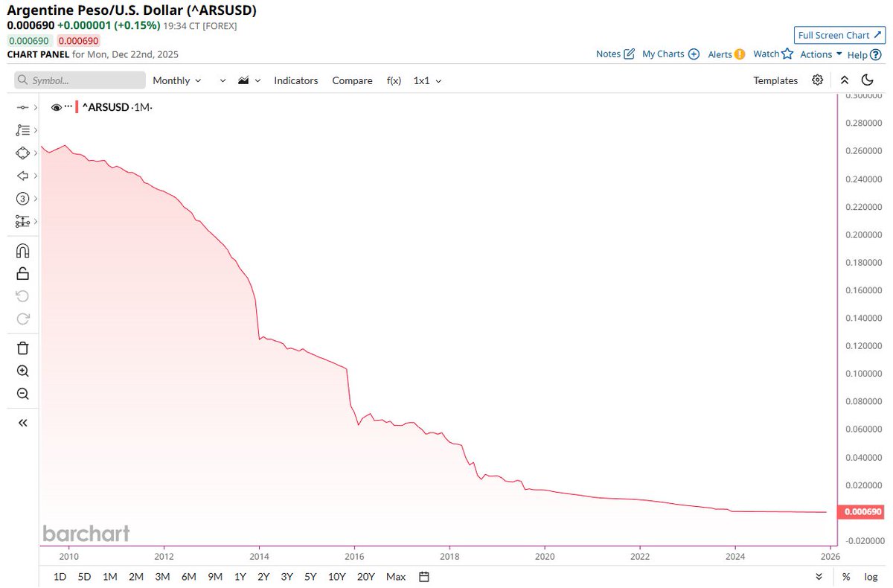
Task: Collapse the left toolbar with double chevron
Action: point(22,423)
